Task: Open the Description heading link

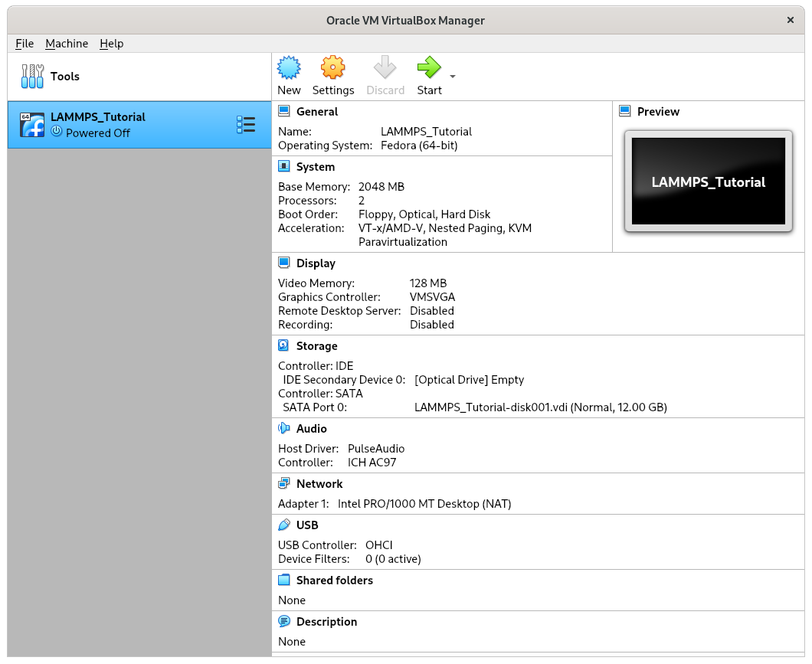Action: pos(327,622)
